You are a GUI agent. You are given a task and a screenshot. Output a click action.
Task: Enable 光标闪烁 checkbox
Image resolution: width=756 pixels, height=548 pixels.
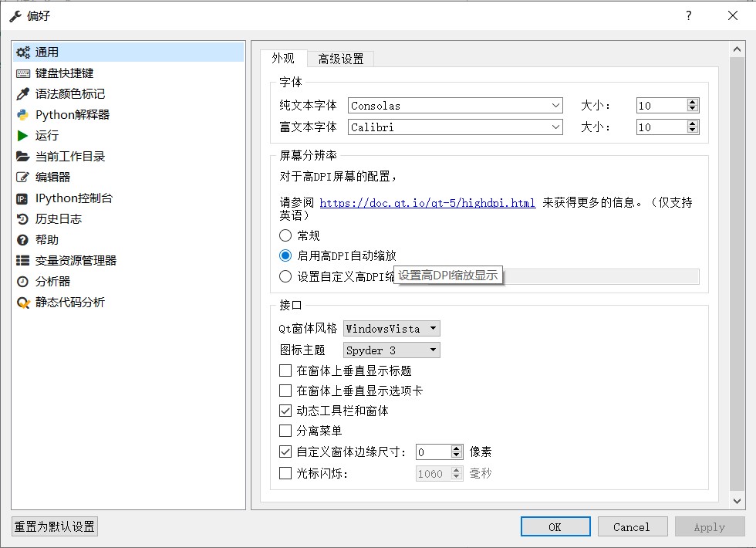click(285, 472)
